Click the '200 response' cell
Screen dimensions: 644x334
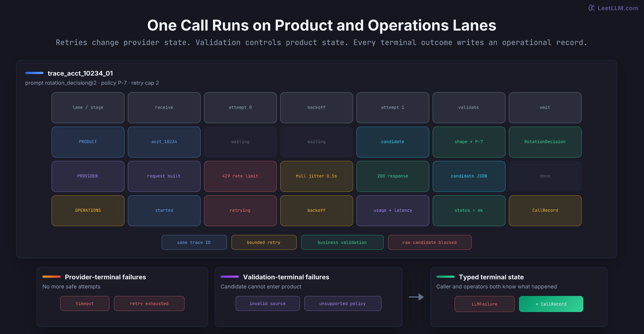click(x=393, y=176)
